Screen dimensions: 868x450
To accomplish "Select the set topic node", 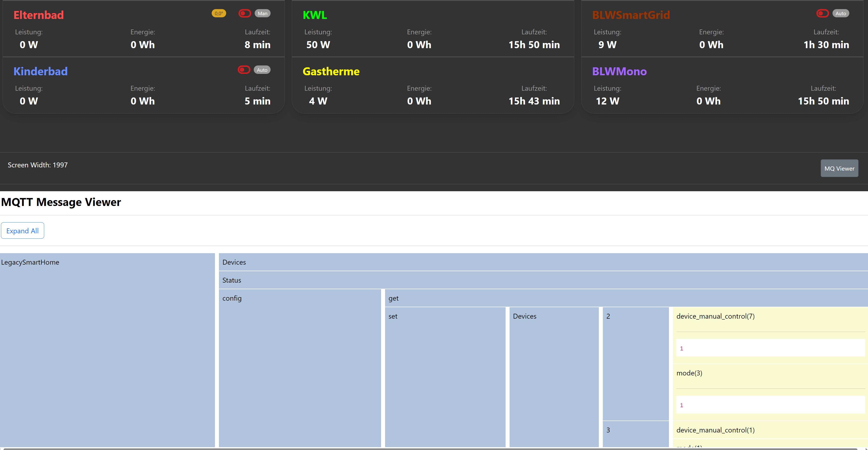I will click(393, 316).
